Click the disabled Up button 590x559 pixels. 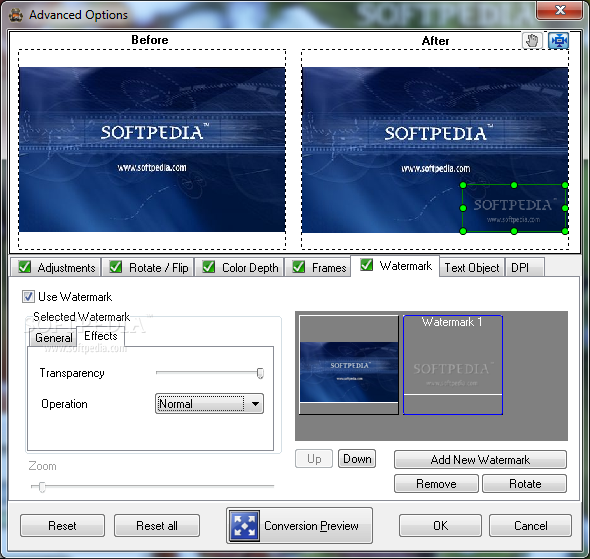314,459
